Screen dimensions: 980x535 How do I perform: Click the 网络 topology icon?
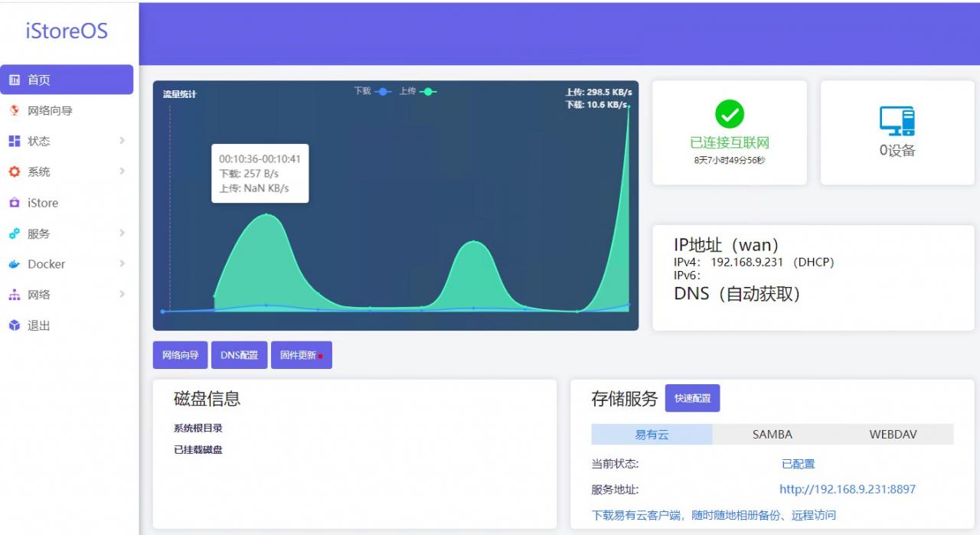[x=14, y=295]
